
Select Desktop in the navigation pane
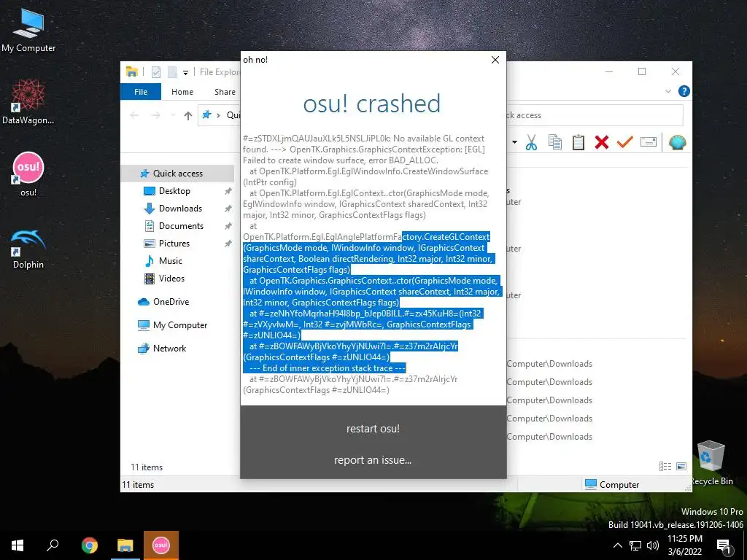pyautogui.click(x=174, y=191)
